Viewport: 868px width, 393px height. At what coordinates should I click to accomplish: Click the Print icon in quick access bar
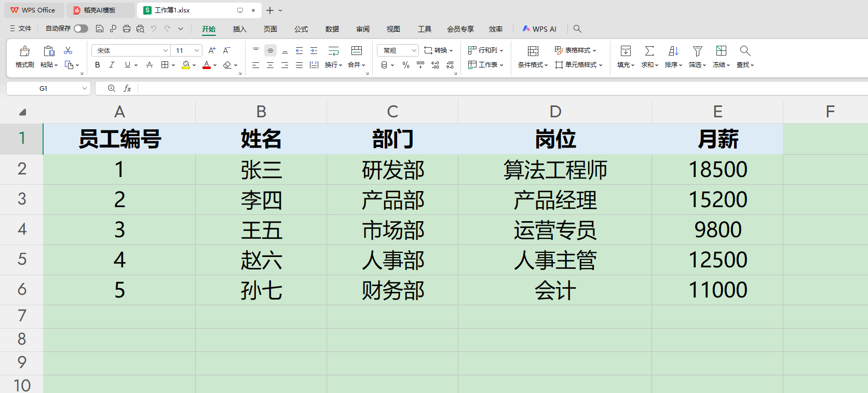[x=127, y=29]
